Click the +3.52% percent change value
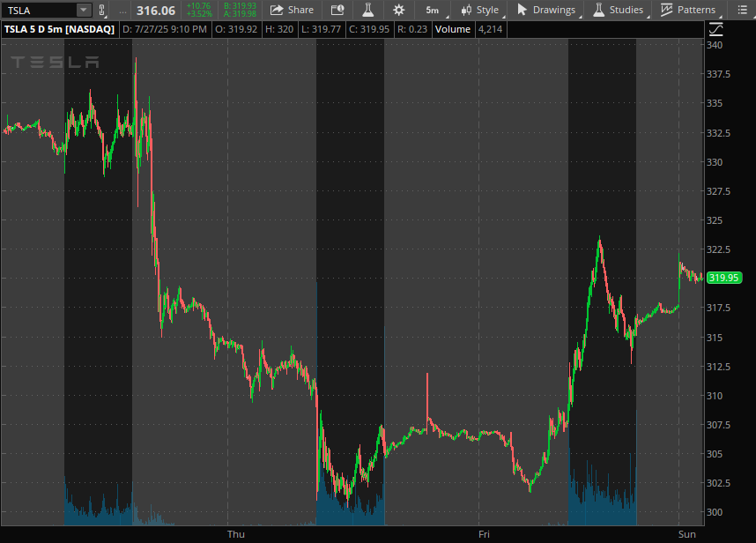 pyautogui.click(x=198, y=14)
